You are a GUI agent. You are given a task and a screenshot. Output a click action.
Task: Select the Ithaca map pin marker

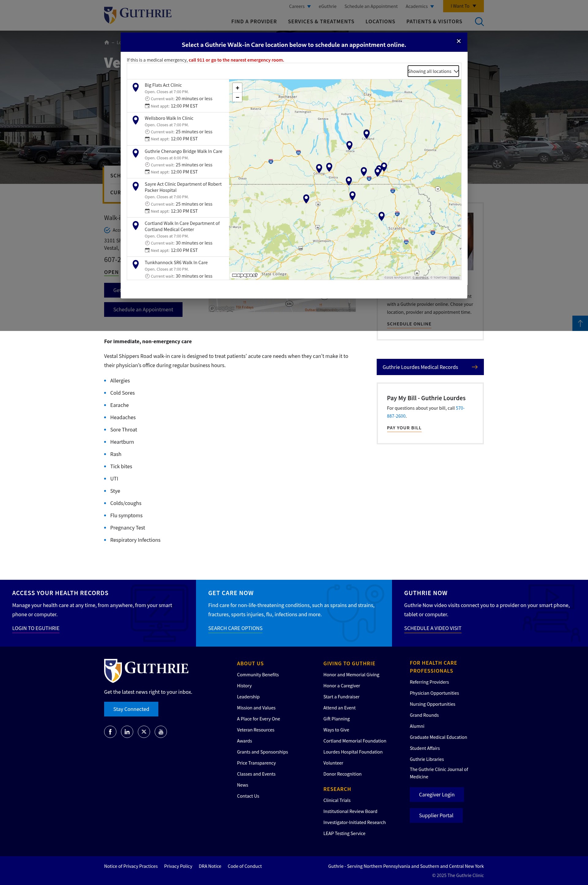[x=349, y=145]
